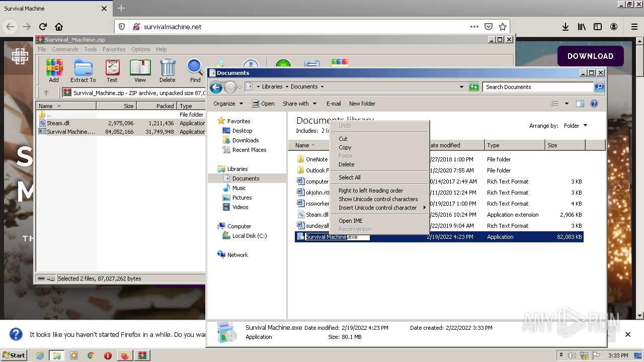Image resolution: width=644 pixels, height=362 pixels.
Task: Open Firefox page actions ellipsis
Action: (x=474, y=27)
